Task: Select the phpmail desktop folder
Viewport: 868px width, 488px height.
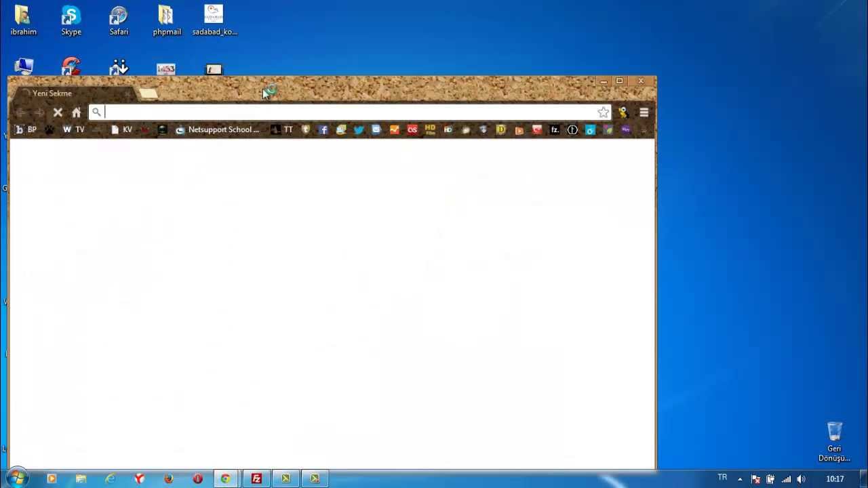Action: point(167,20)
